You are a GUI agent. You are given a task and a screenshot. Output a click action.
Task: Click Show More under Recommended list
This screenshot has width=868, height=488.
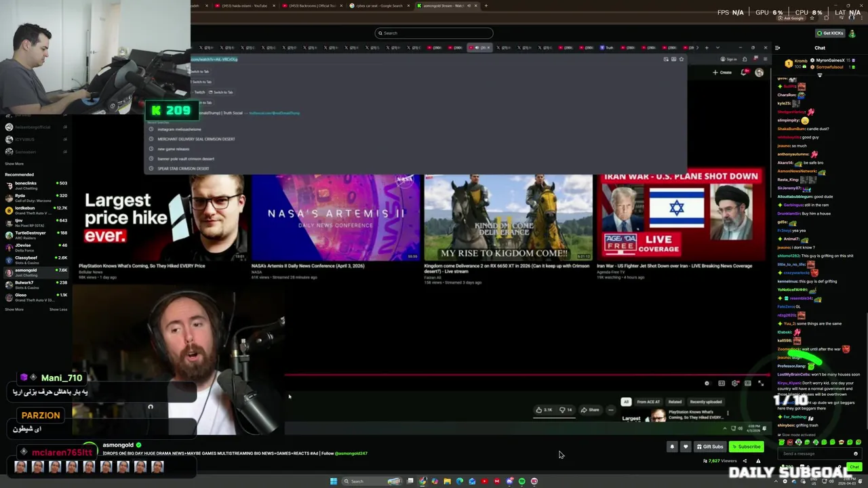pyautogui.click(x=14, y=310)
